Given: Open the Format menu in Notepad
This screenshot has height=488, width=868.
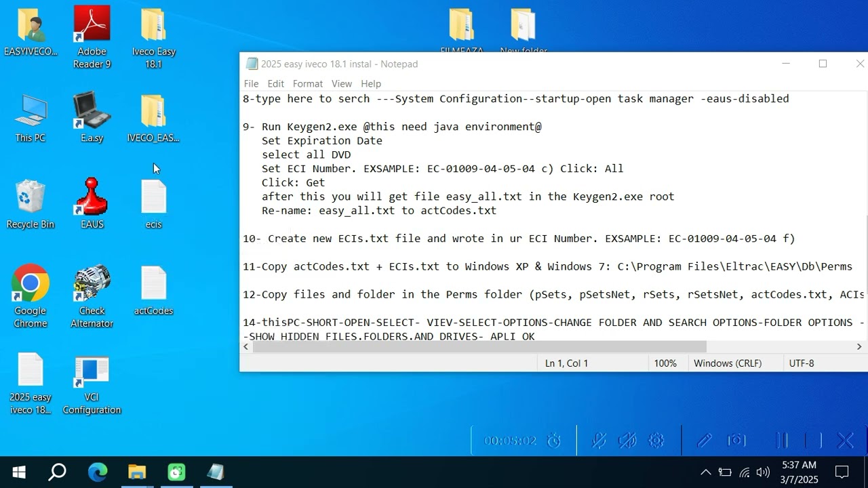Looking at the screenshot, I should click(x=308, y=83).
